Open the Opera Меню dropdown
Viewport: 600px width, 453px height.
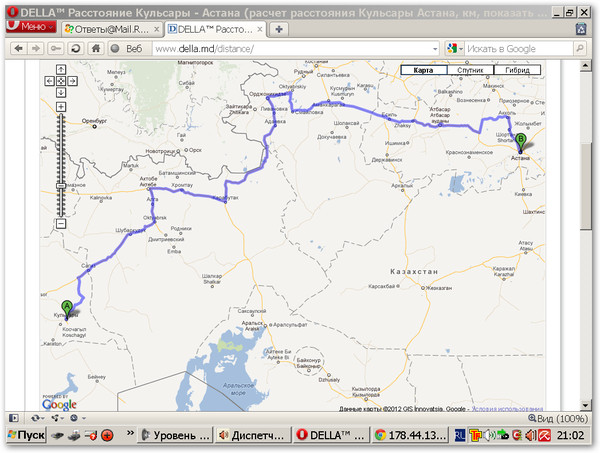28,27
